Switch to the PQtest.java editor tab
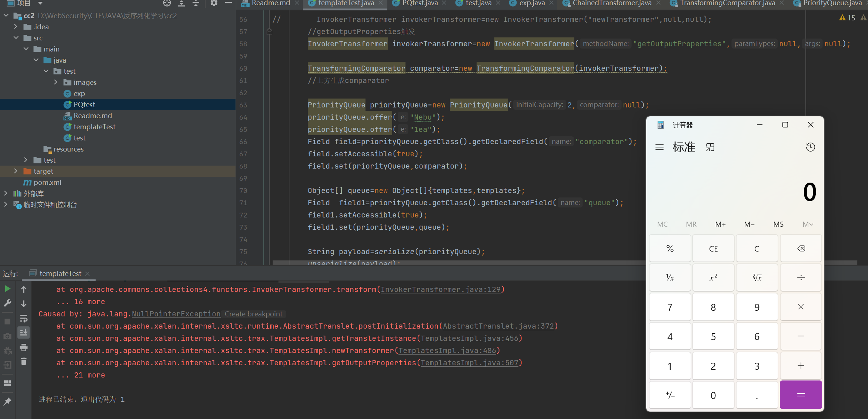Screen dimensions: 868x419 pos(420,3)
